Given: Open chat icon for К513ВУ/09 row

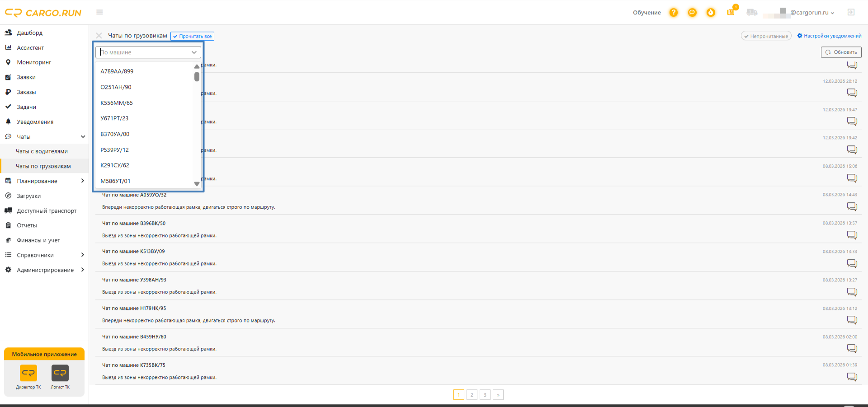Looking at the screenshot, I should 852,263.
